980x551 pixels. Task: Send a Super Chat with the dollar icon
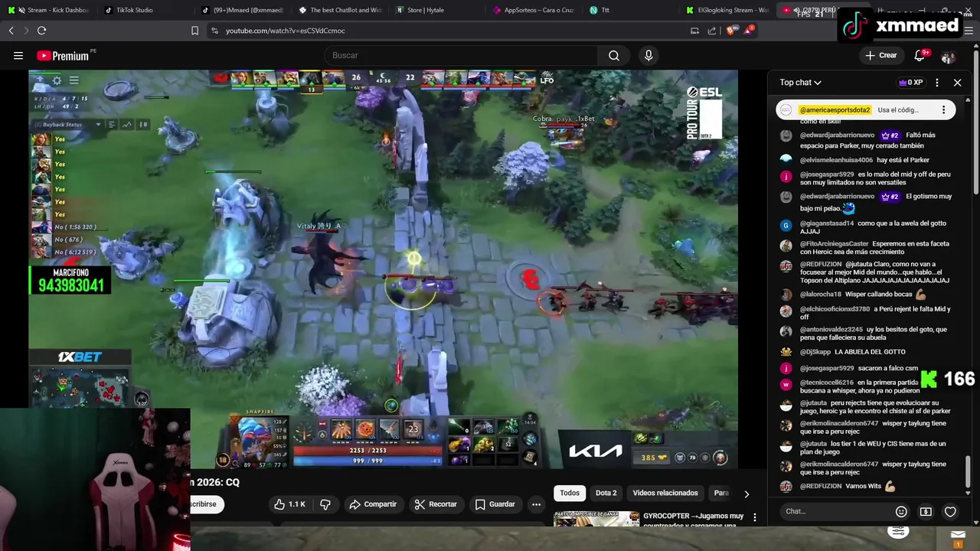pos(926,511)
